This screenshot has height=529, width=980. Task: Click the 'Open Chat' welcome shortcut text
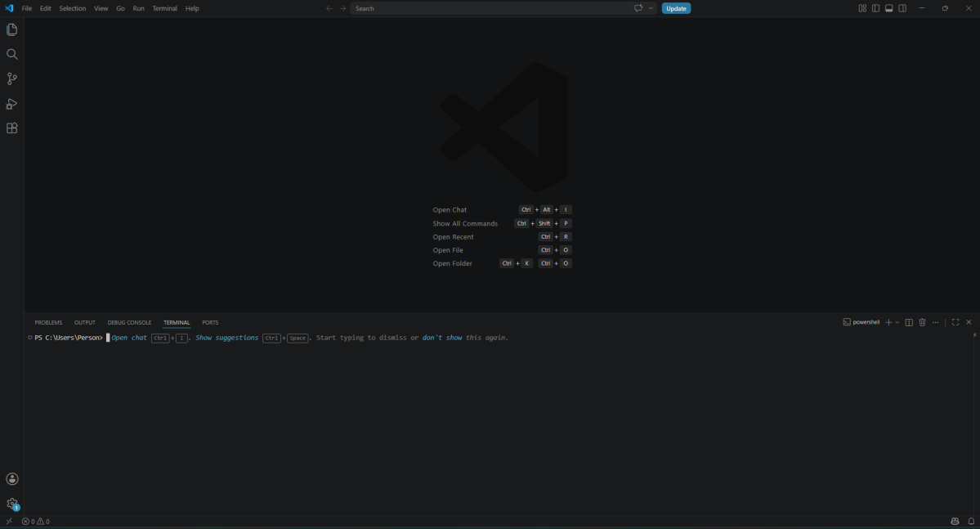point(450,210)
